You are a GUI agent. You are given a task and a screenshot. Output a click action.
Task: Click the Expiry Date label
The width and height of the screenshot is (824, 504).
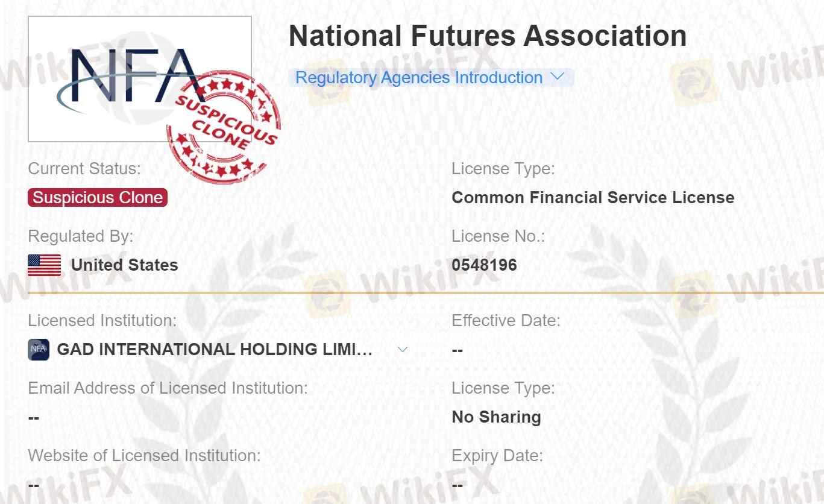(497, 456)
